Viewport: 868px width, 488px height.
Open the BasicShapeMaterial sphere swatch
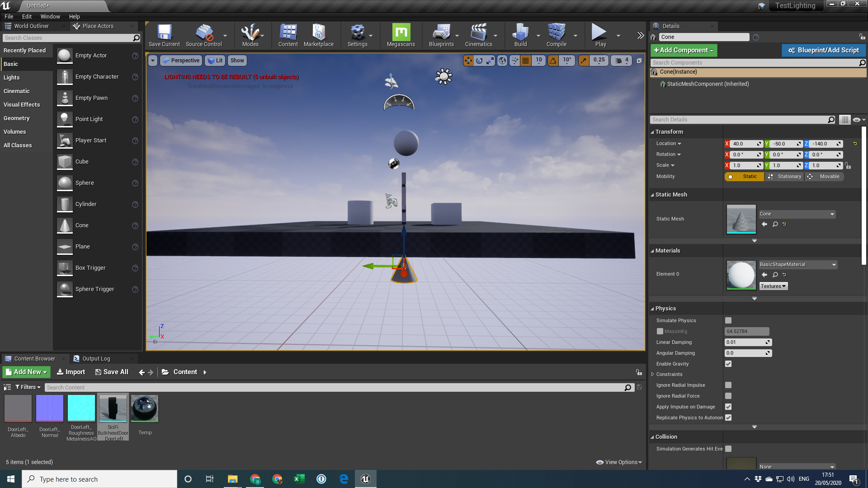pos(741,275)
